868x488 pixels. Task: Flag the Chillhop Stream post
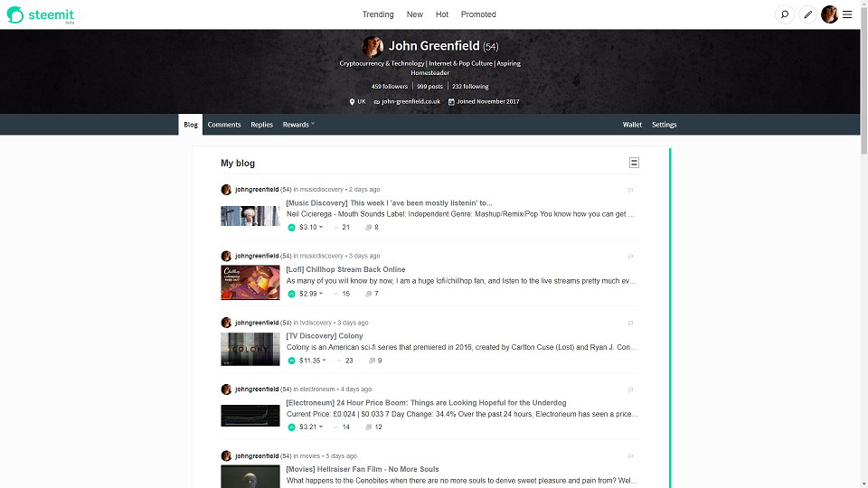(630, 257)
